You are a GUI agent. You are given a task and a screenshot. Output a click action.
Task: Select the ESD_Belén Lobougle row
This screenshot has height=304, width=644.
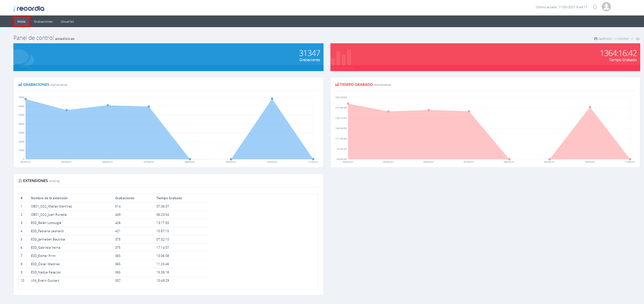click(113, 223)
